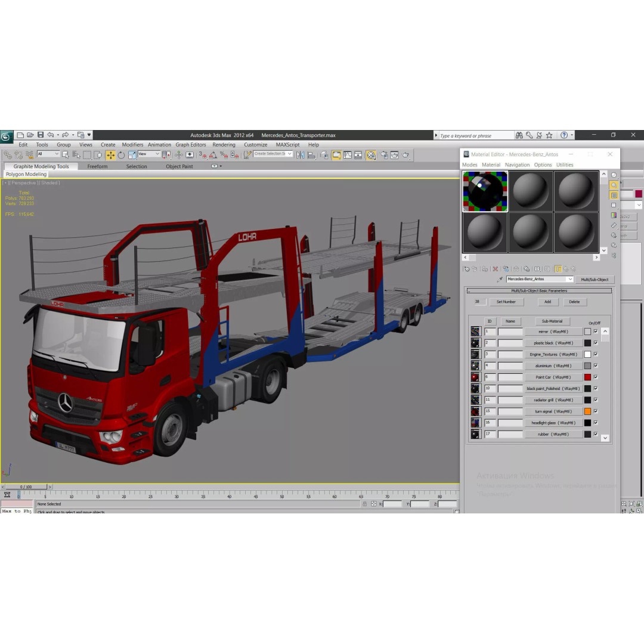Open the Help icon dropdown arrow
This screenshot has width=644, height=644.
point(572,135)
